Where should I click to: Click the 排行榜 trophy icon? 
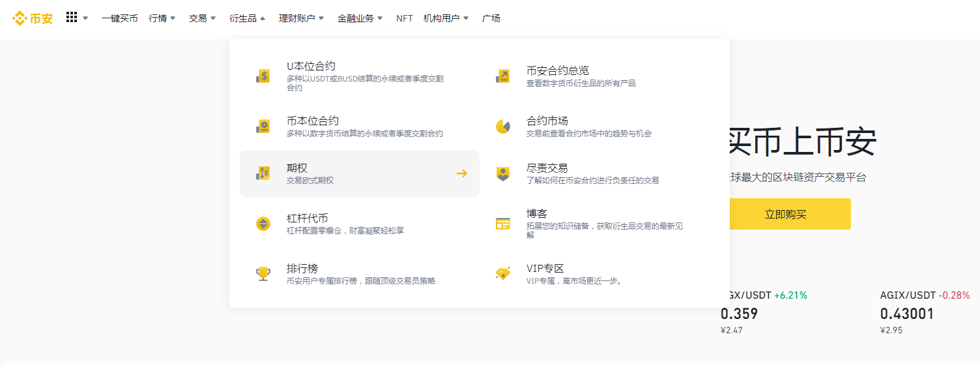pyautogui.click(x=263, y=274)
